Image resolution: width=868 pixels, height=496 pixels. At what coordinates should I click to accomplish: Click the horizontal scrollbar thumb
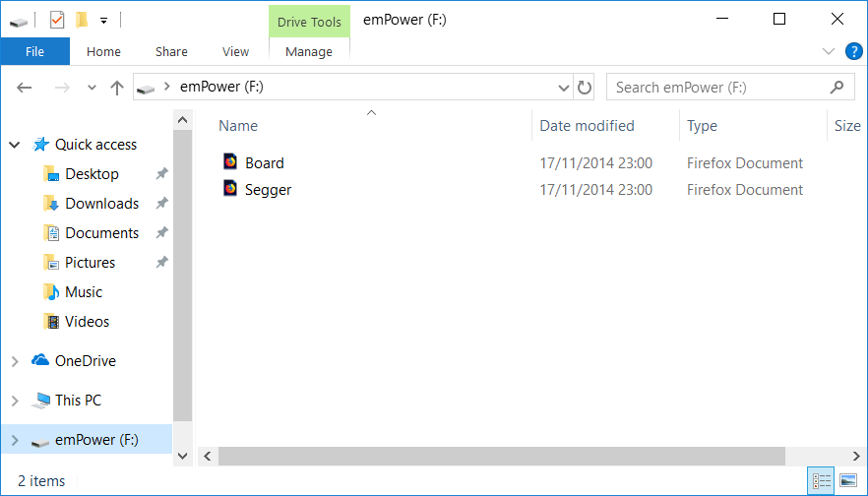click(x=502, y=457)
